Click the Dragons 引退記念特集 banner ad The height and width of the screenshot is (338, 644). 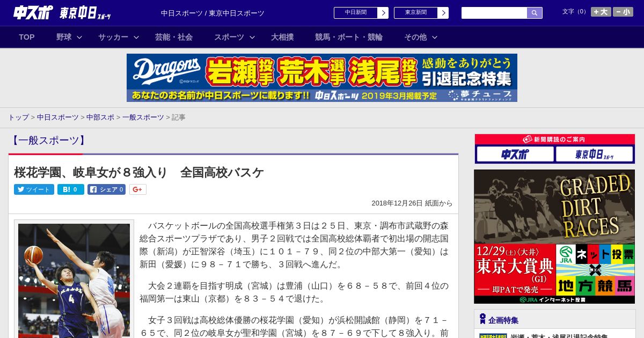(x=322, y=78)
